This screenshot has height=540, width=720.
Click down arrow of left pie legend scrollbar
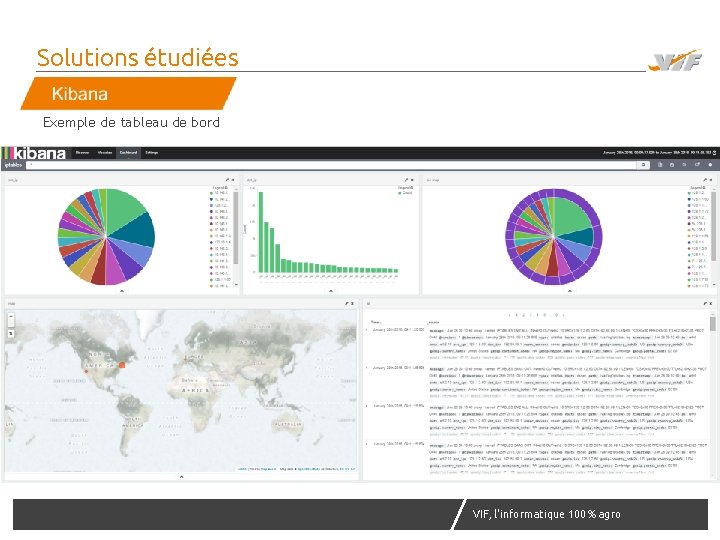click(x=236, y=285)
